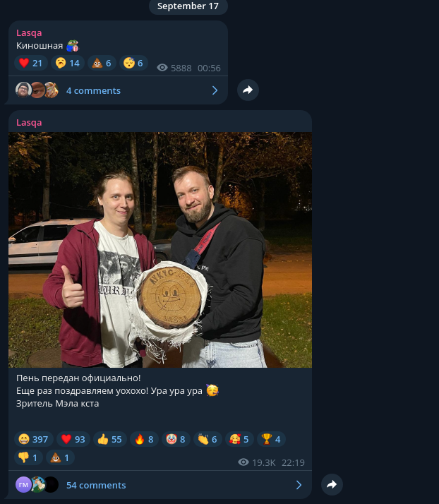Click the red heart reaction with 21
This screenshot has height=504, width=439.
click(31, 63)
